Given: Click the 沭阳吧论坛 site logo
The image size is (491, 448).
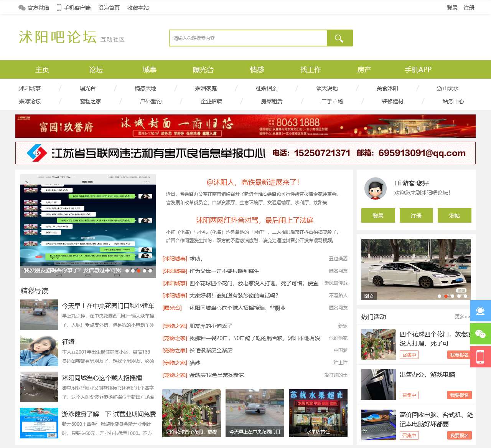Looking at the screenshot, I should [x=58, y=37].
